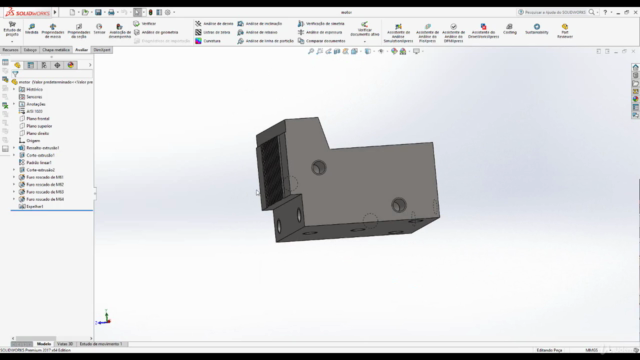Expand Furo roscado de M62

(14, 184)
